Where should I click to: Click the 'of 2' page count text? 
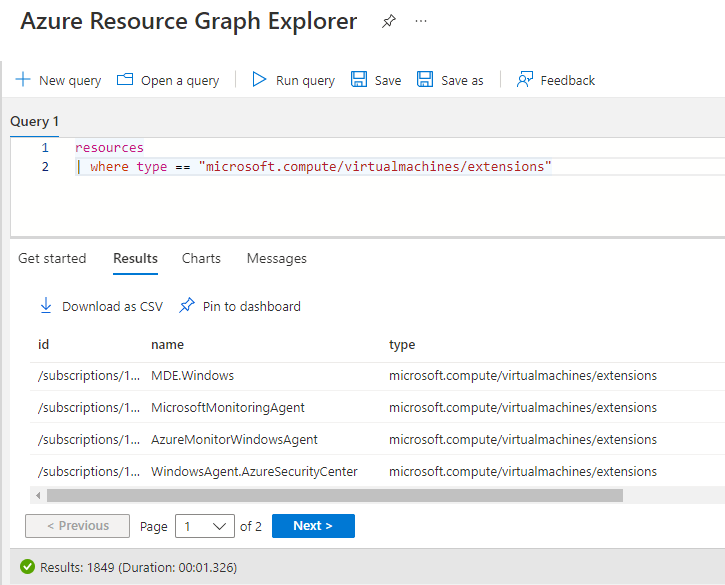251,526
